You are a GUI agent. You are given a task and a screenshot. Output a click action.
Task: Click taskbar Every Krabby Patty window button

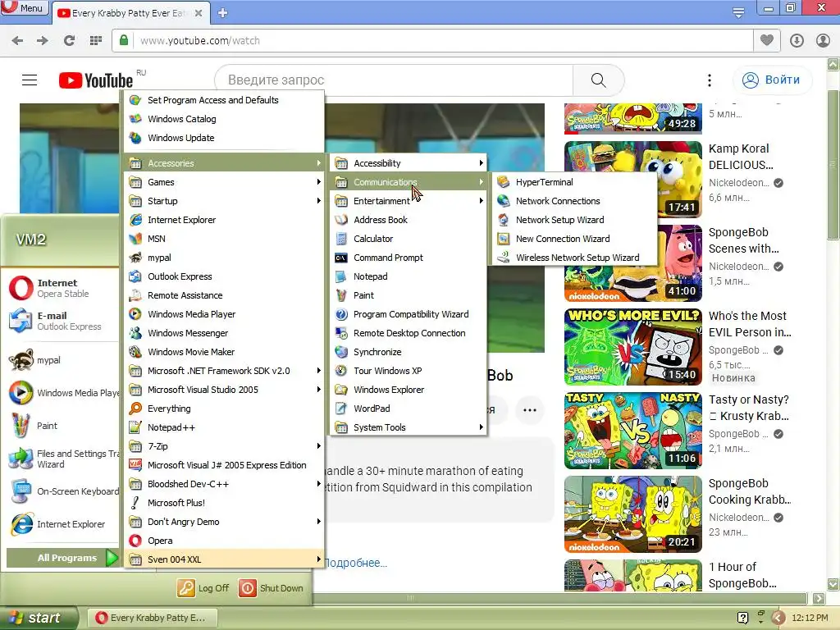coord(152,618)
